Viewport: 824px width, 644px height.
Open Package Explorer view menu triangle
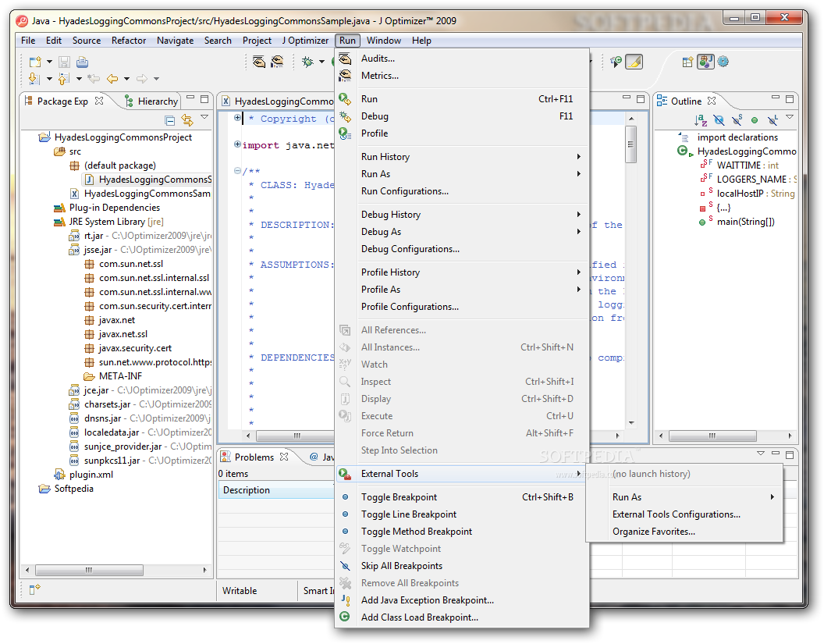pos(205,117)
